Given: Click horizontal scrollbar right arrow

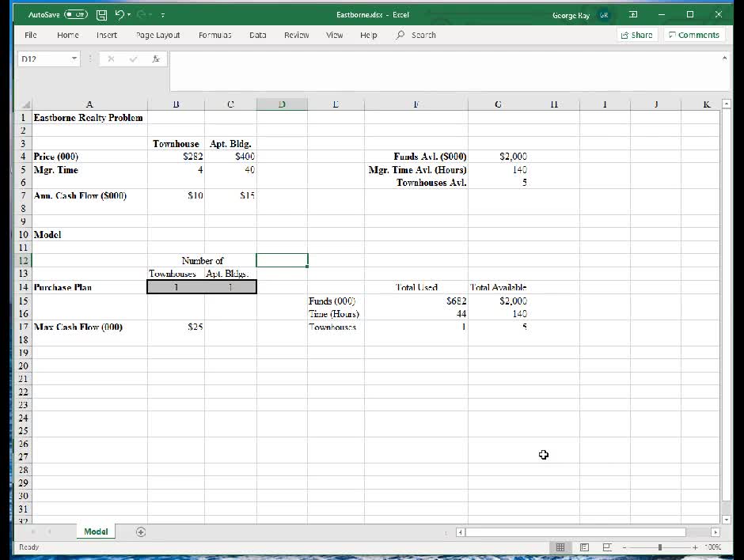Looking at the screenshot, I should [x=716, y=532].
